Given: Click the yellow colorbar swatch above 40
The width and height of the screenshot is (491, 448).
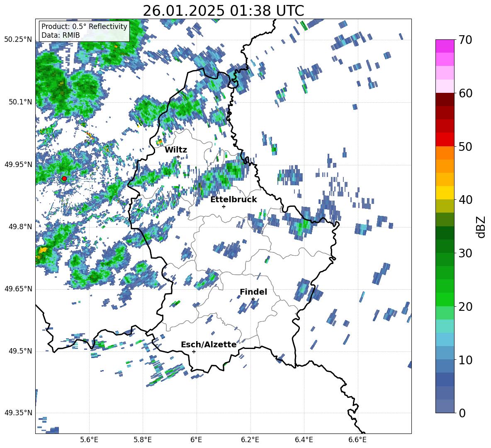Looking at the screenshot, I should pos(445,193).
